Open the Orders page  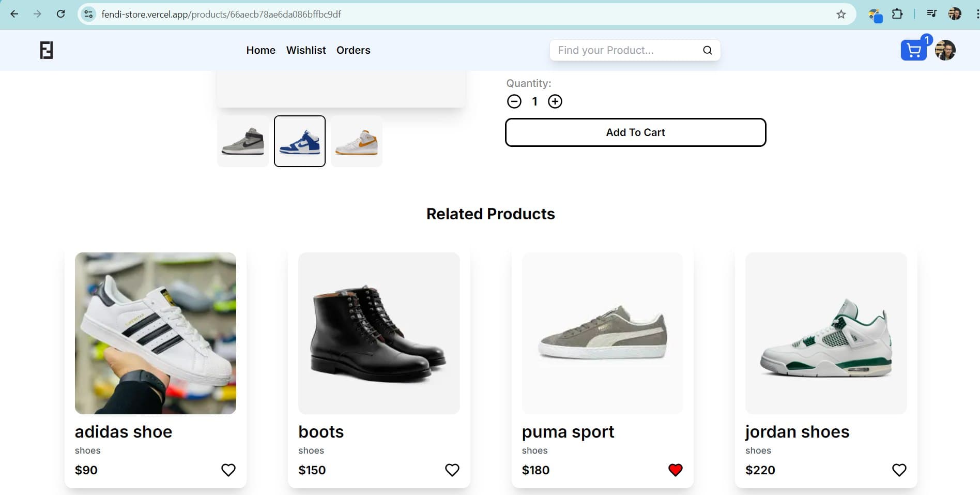click(x=353, y=50)
